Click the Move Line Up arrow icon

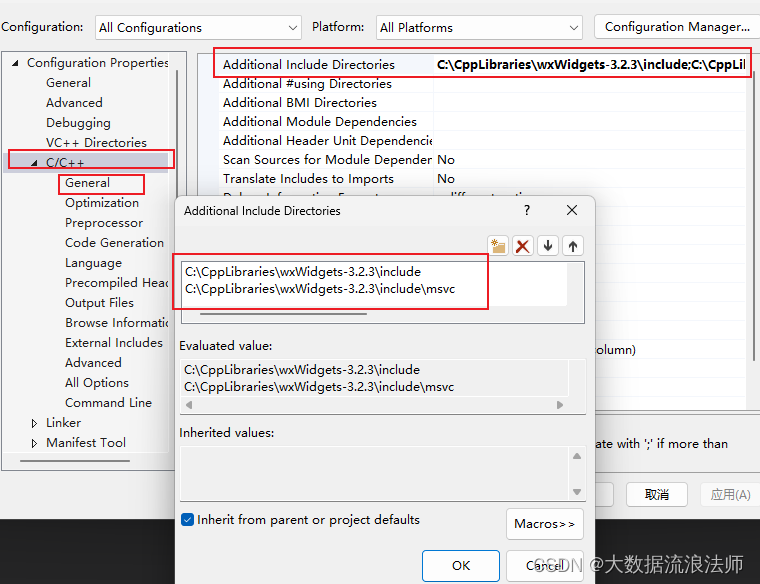point(572,246)
